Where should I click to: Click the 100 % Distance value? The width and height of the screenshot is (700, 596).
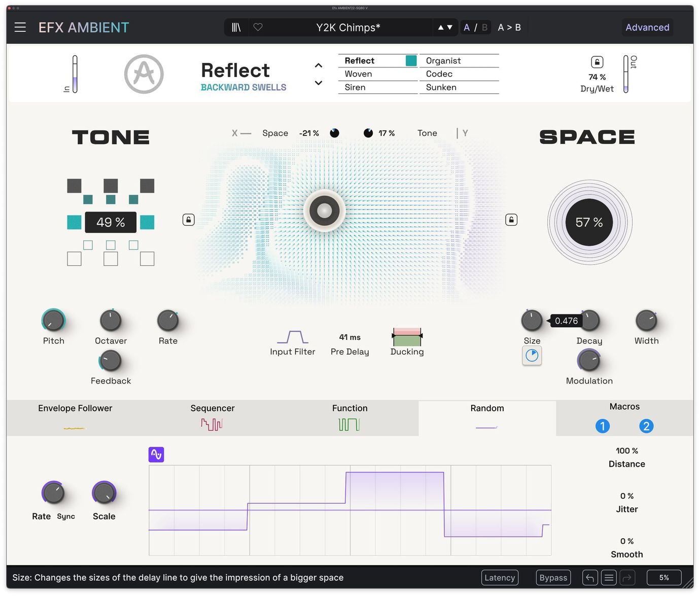[x=627, y=451]
